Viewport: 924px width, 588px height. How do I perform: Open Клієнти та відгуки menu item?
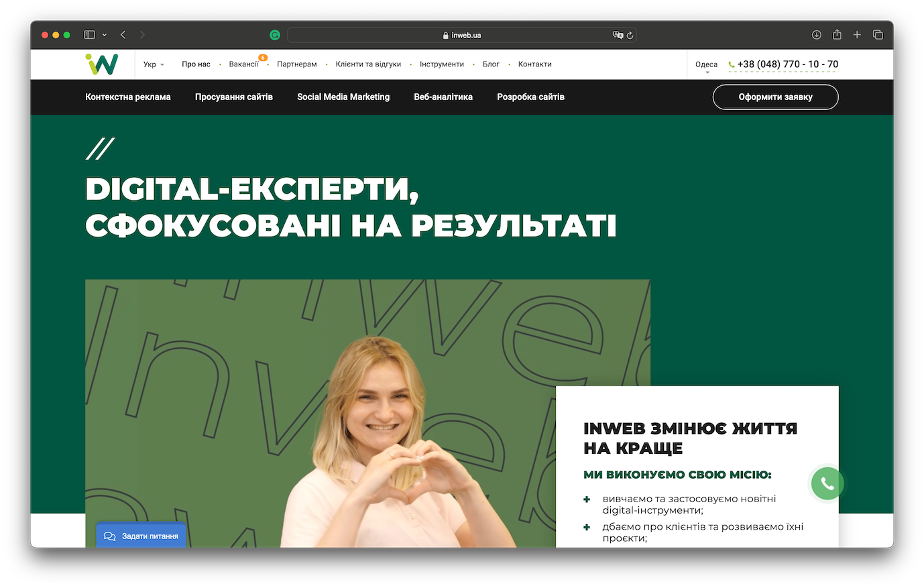click(368, 64)
